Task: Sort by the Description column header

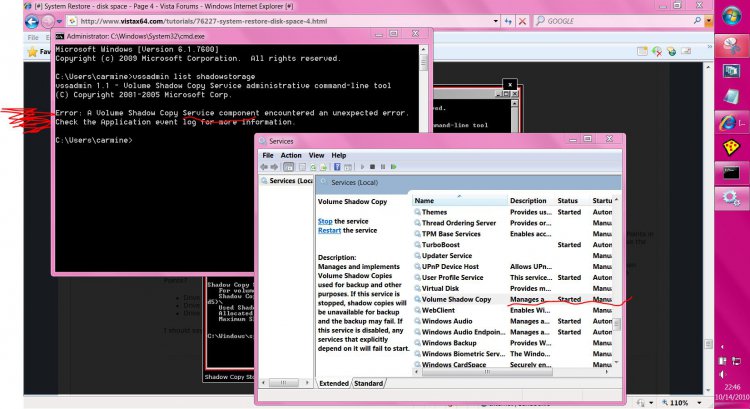Action: click(x=531, y=200)
